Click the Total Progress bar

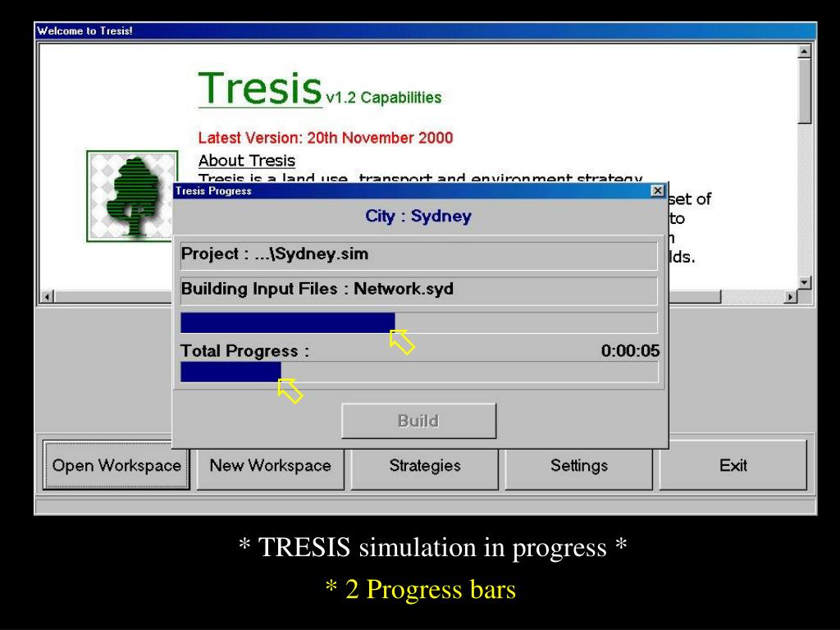pos(419,372)
